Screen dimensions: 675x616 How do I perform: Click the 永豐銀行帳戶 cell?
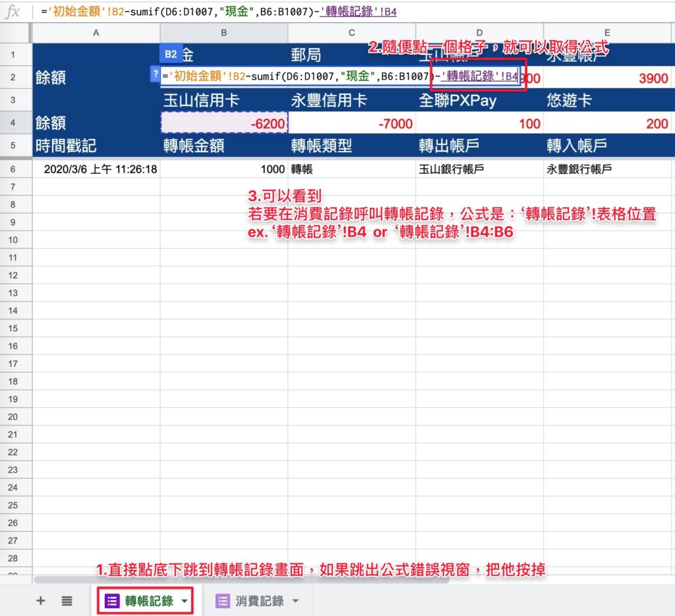pyautogui.click(x=607, y=169)
